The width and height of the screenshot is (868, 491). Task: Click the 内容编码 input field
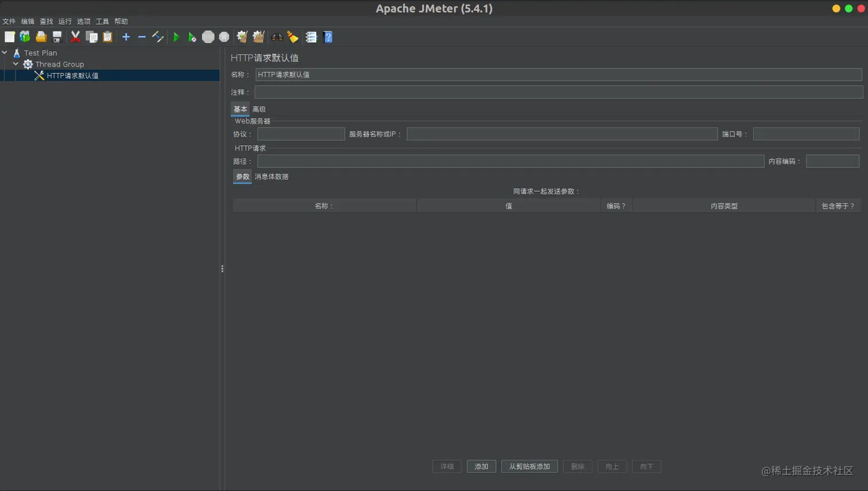click(x=832, y=161)
